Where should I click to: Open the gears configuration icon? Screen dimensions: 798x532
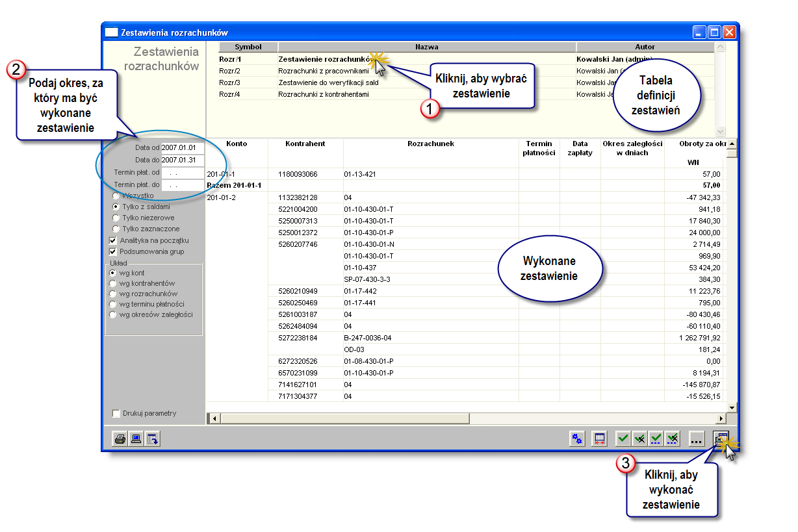(577, 439)
